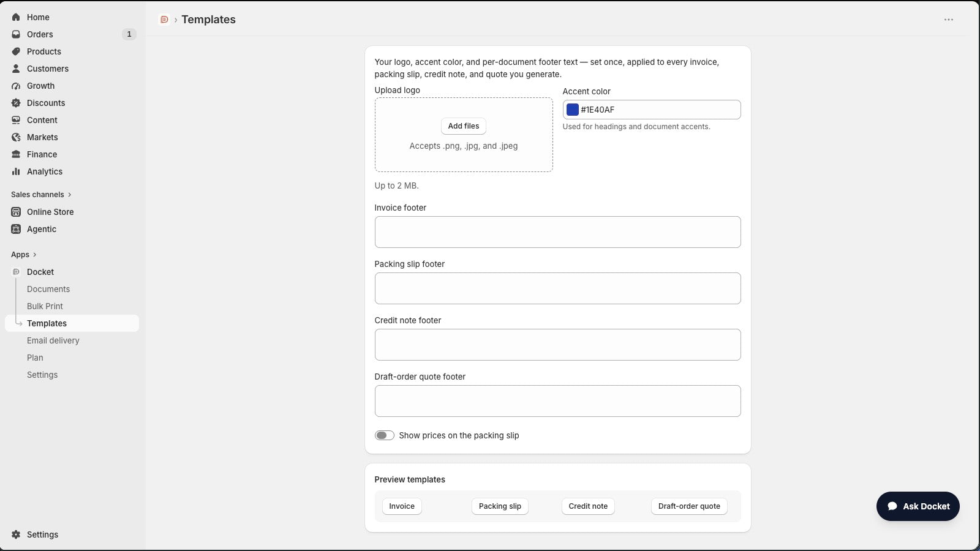Click the Content icon in sidebar
This screenshot has width=980, height=551.
(16, 120)
